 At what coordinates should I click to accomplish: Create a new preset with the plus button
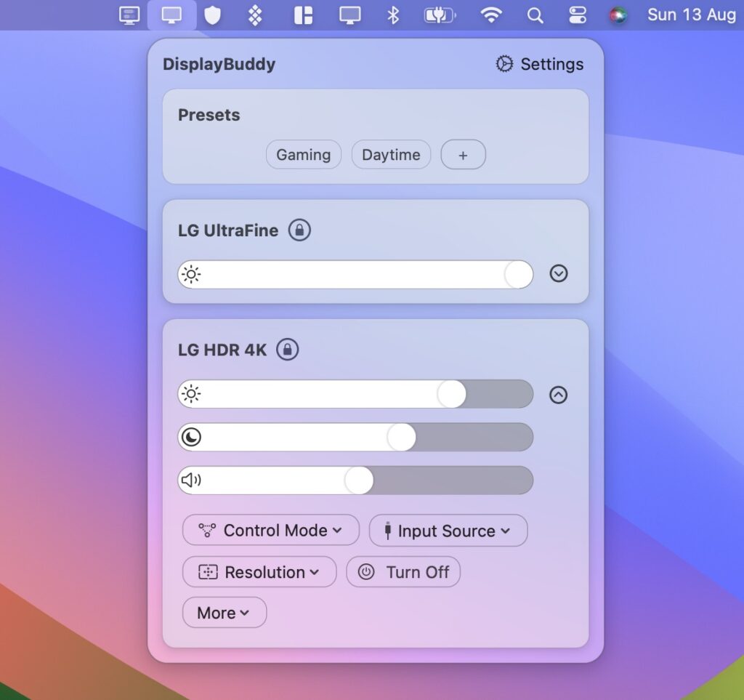click(463, 154)
